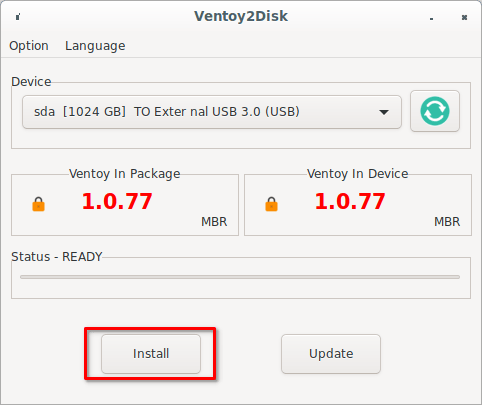Select the sda 1024 GB device combo box
The image size is (482, 405).
coord(212,112)
